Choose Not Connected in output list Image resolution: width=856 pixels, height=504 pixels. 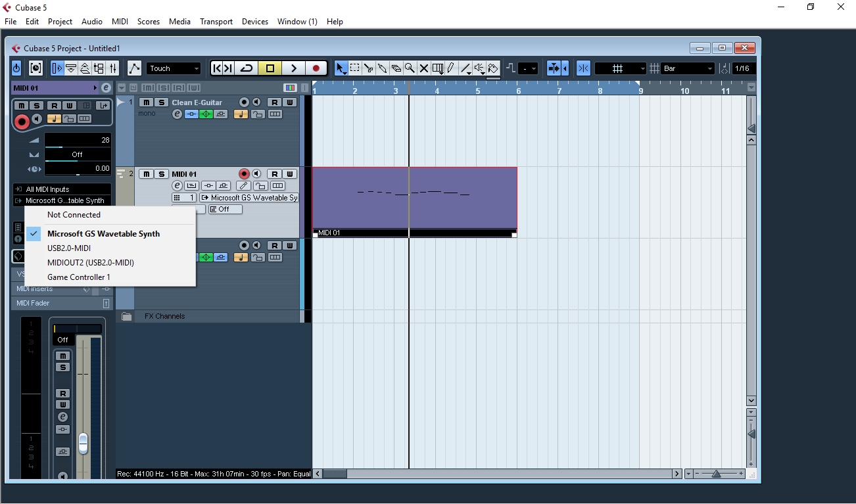point(110,215)
